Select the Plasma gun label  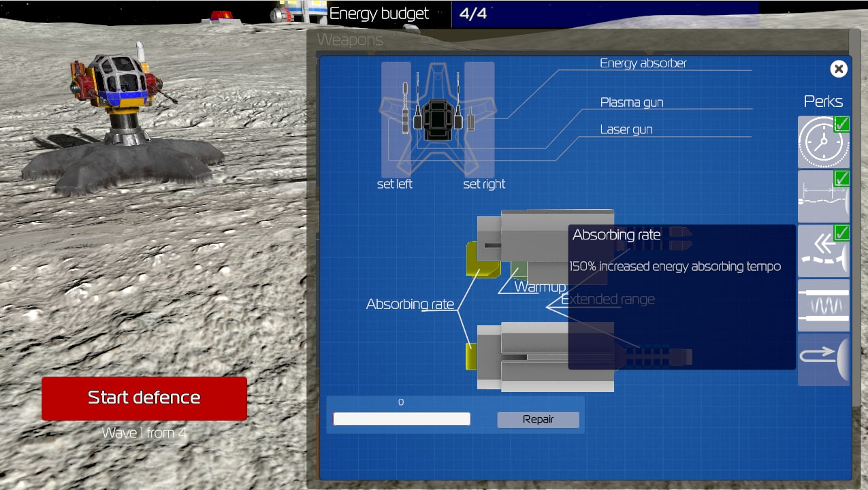click(x=631, y=103)
